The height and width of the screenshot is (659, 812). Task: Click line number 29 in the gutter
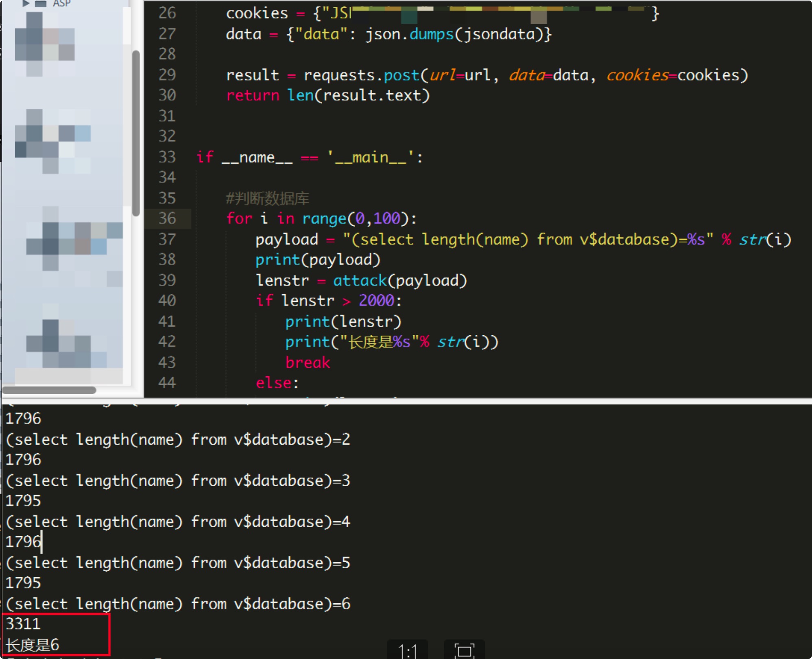coord(167,75)
